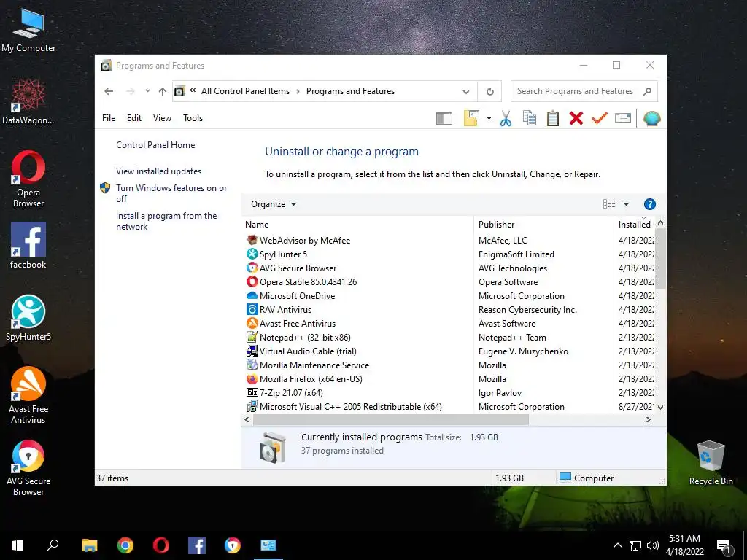The width and height of the screenshot is (747, 560).
Task: Expand the address bar history dropdown
Action: click(x=466, y=91)
